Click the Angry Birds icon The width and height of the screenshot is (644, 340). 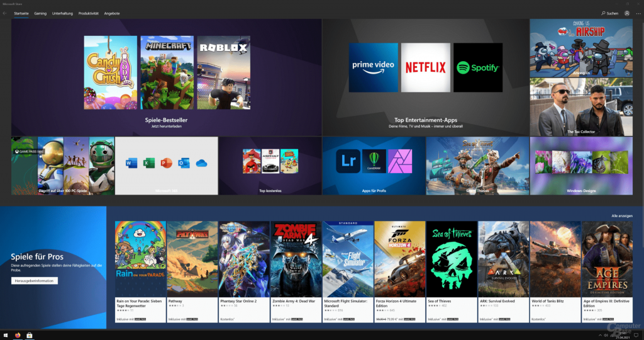coord(252,161)
